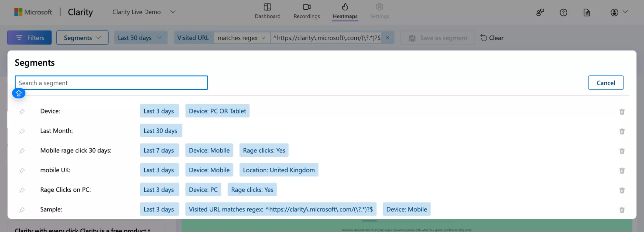Open the Last 30 days date range dropdown
644x232 pixels.
[x=140, y=38]
